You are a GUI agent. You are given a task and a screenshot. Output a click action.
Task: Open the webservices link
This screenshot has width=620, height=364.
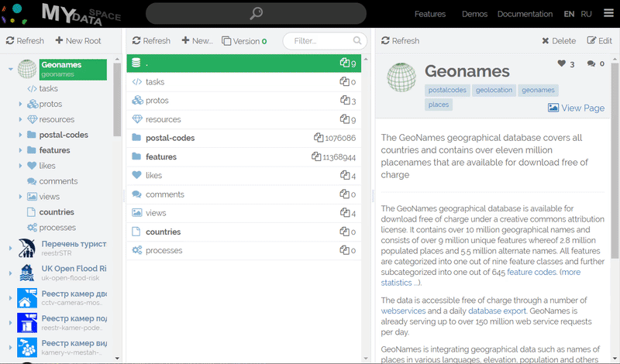(403, 311)
